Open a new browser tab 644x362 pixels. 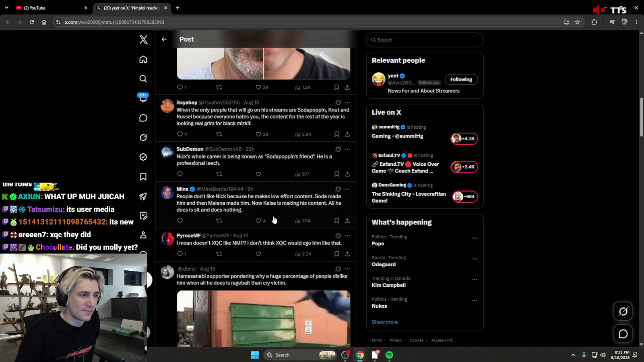[x=178, y=8]
